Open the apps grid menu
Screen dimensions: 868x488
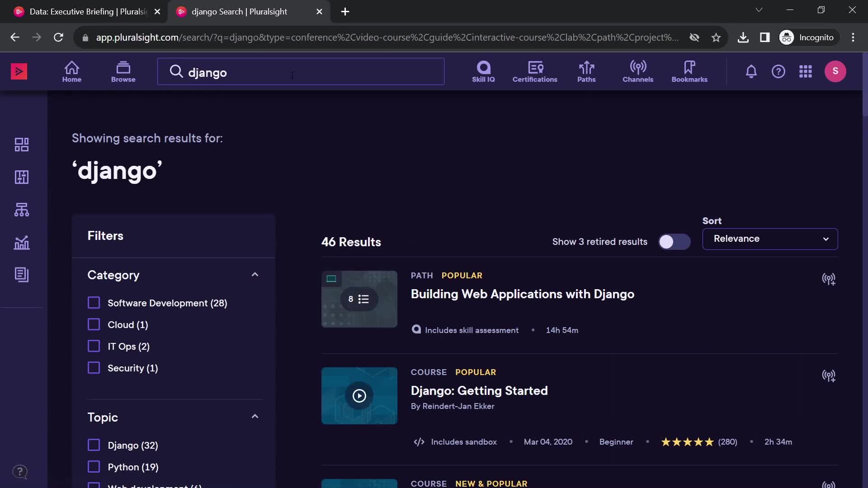pos(805,71)
